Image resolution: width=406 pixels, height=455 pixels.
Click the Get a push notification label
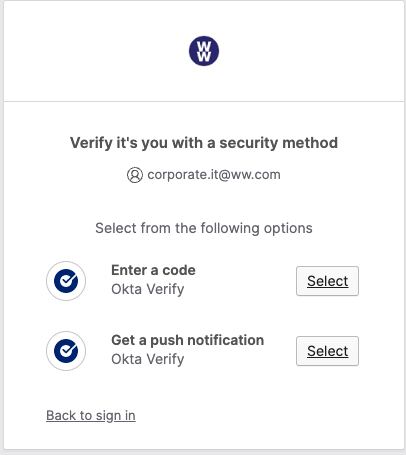pyautogui.click(x=188, y=340)
